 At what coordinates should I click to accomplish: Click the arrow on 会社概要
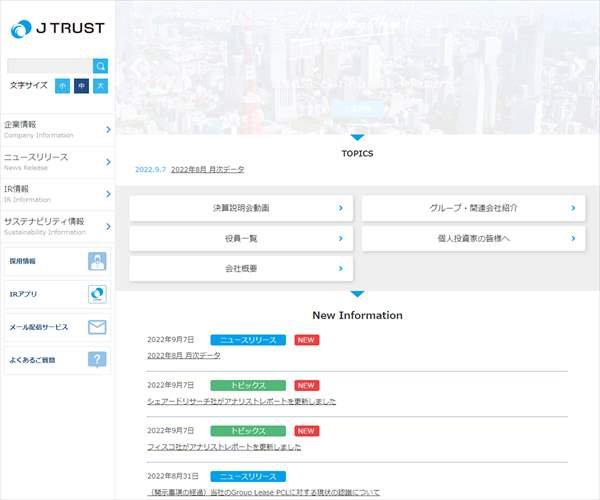click(x=341, y=269)
